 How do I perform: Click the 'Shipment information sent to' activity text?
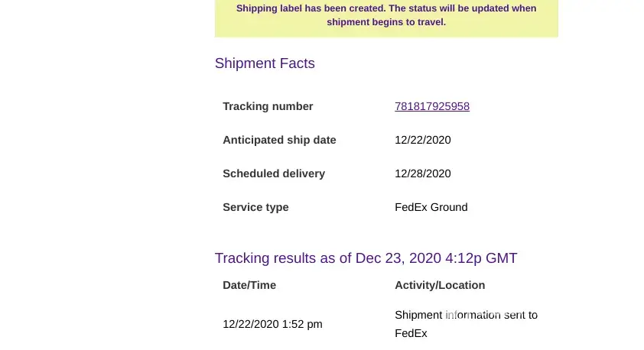[466, 315]
